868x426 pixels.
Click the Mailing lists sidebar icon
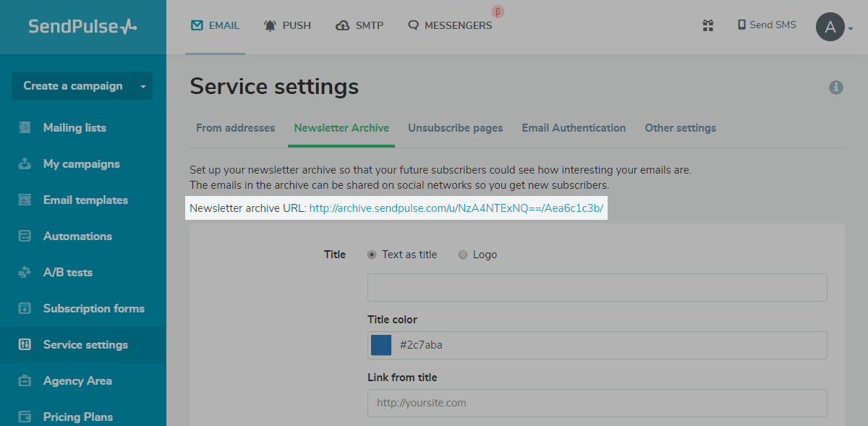(x=25, y=128)
